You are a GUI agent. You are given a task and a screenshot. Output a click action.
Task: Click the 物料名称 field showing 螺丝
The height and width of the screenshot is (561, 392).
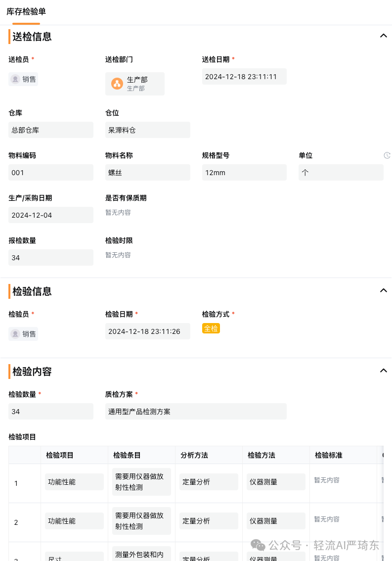[148, 173]
